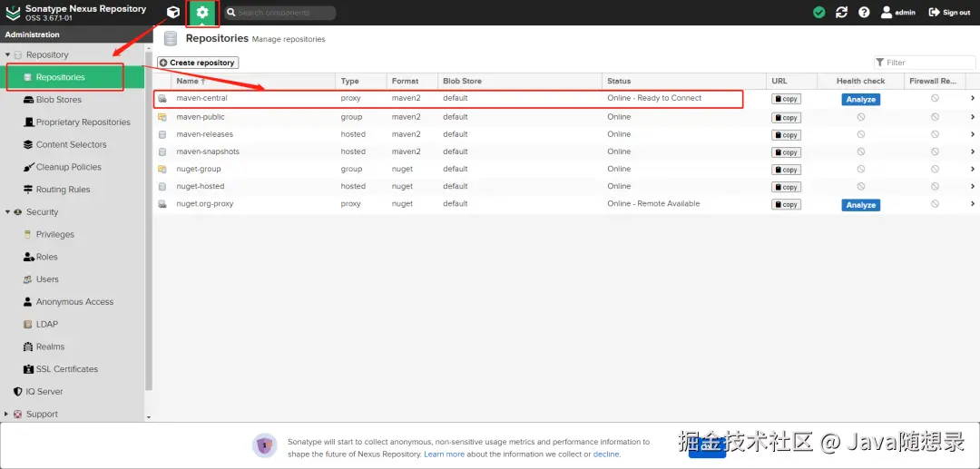980x469 pixels.
Task: Expand the Support tree section
Action: [x=7, y=414]
